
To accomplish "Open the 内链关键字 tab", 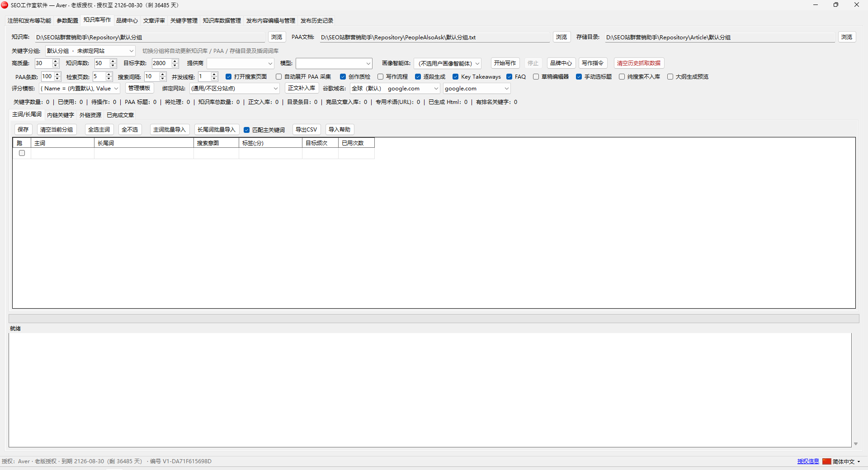I will 60,115.
